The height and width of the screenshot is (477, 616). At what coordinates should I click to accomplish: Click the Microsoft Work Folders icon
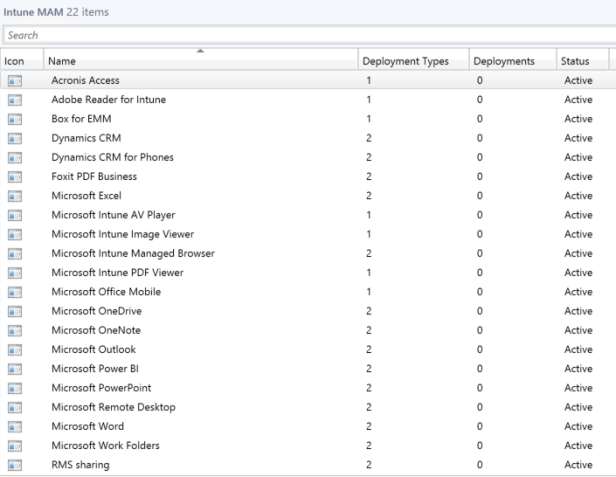click(x=15, y=447)
